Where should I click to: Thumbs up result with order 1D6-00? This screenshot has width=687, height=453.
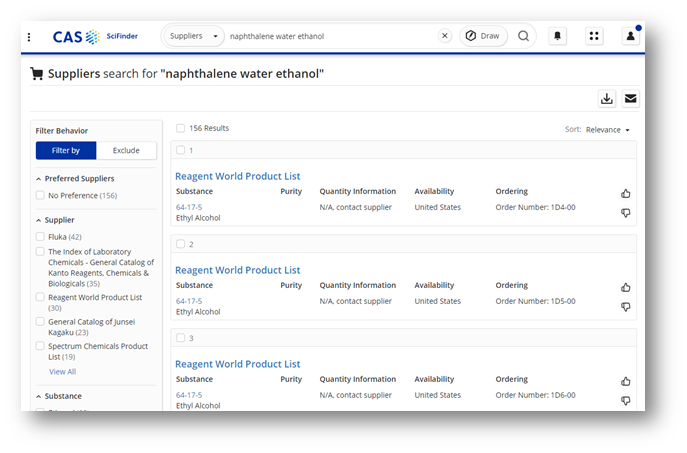click(x=626, y=381)
